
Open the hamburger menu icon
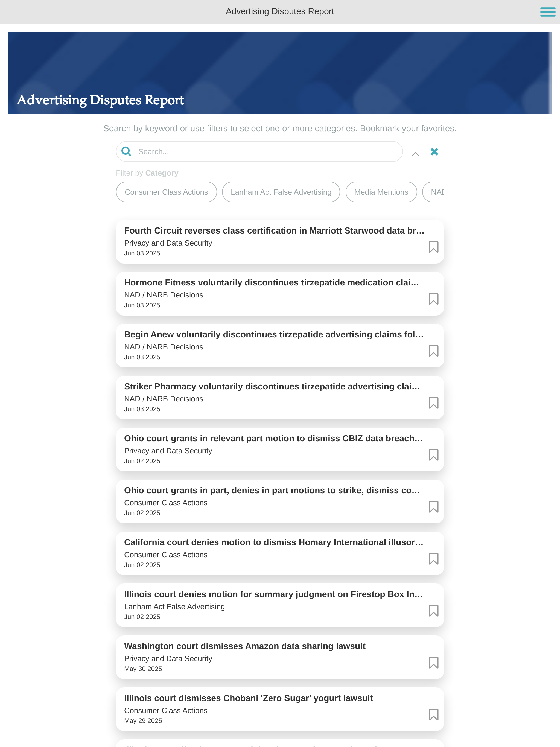[547, 12]
